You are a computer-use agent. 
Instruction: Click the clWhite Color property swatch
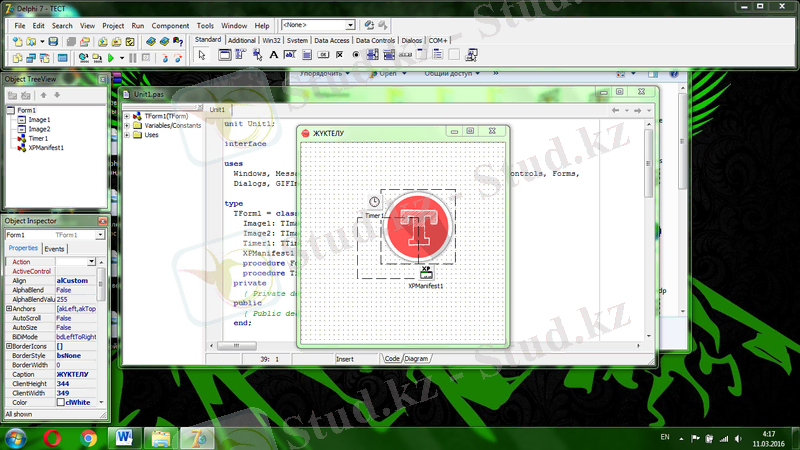61,403
